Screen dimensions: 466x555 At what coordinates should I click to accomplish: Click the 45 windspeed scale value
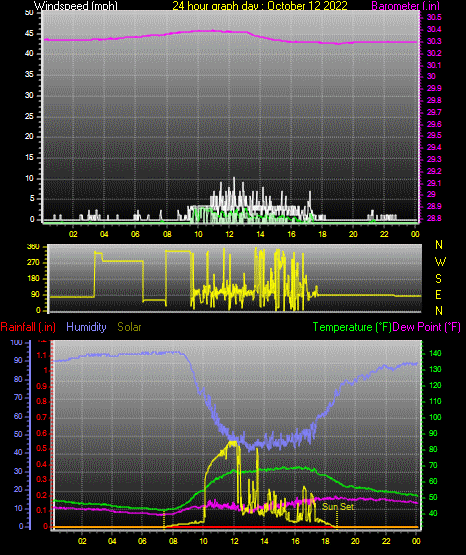point(29,34)
